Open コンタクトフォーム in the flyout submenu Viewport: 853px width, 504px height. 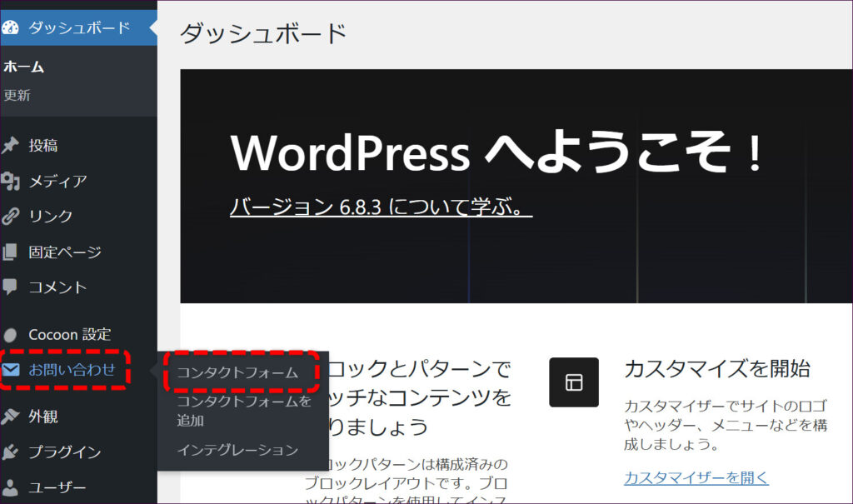[237, 373]
